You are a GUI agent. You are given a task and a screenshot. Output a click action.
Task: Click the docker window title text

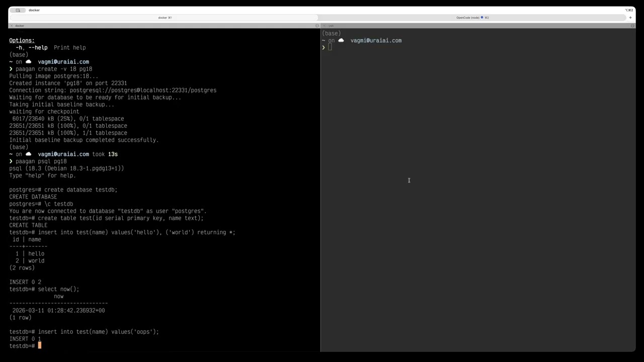(x=34, y=10)
